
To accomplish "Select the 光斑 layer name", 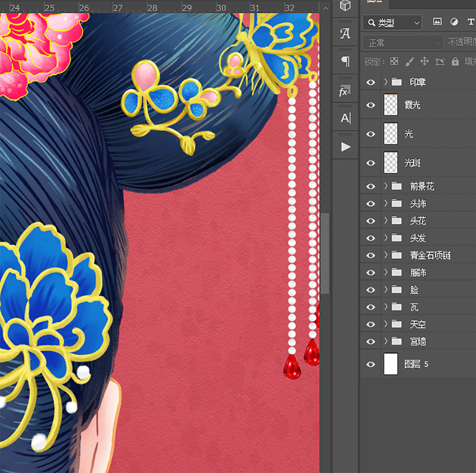I will point(412,163).
